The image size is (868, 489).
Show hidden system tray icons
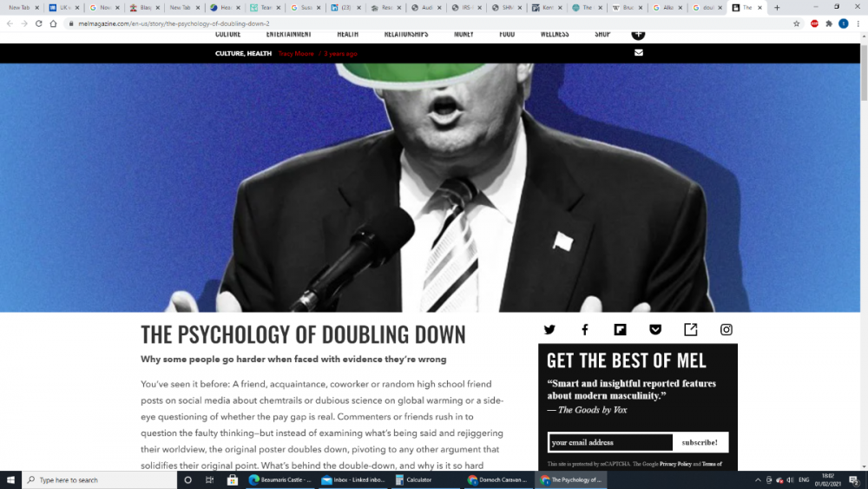pyautogui.click(x=758, y=479)
